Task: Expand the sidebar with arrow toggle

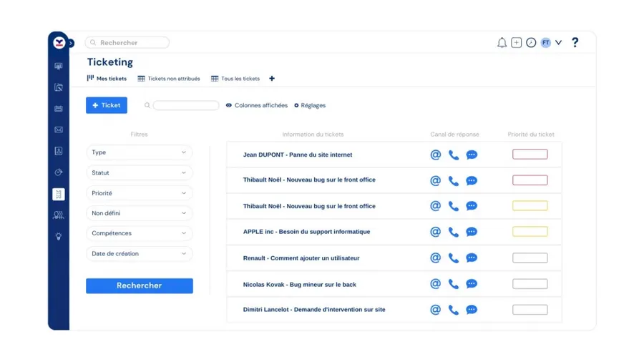Action: pyautogui.click(x=71, y=44)
